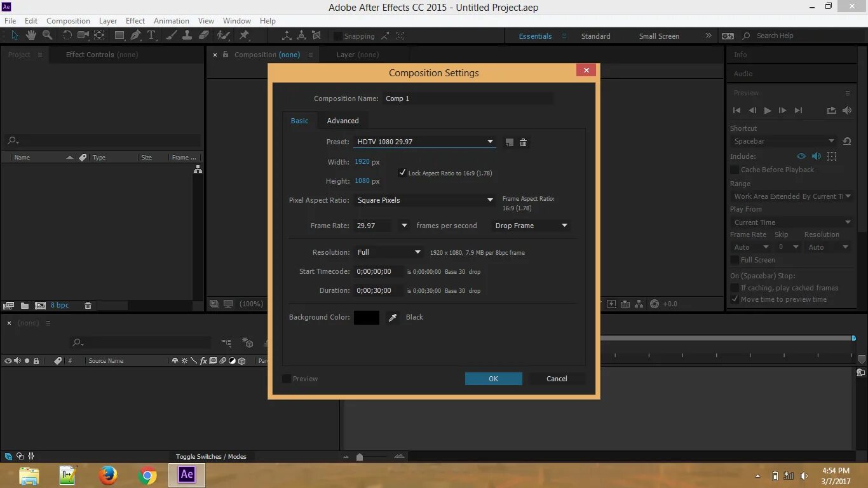Image resolution: width=868 pixels, height=488 pixels.
Task: Click the Interpret Footage icon in Project panel
Action: pyautogui.click(x=9, y=306)
